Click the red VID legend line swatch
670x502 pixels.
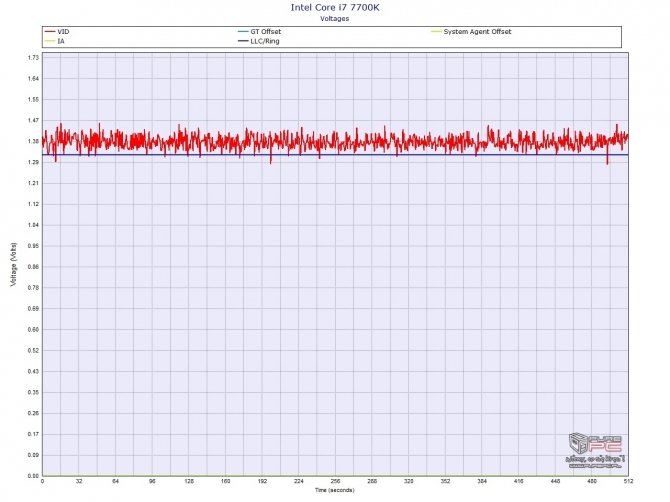tap(50, 32)
